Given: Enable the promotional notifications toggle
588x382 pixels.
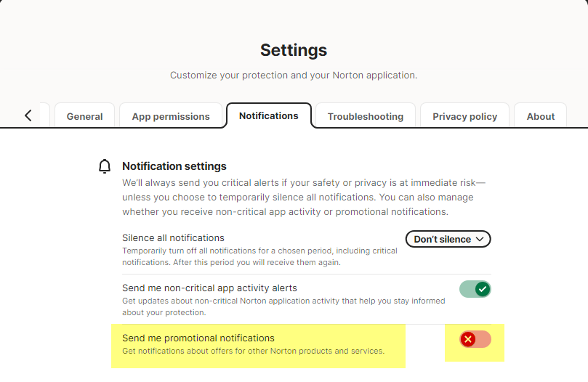Looking at the screenshot, I should (x=475, y=339).
